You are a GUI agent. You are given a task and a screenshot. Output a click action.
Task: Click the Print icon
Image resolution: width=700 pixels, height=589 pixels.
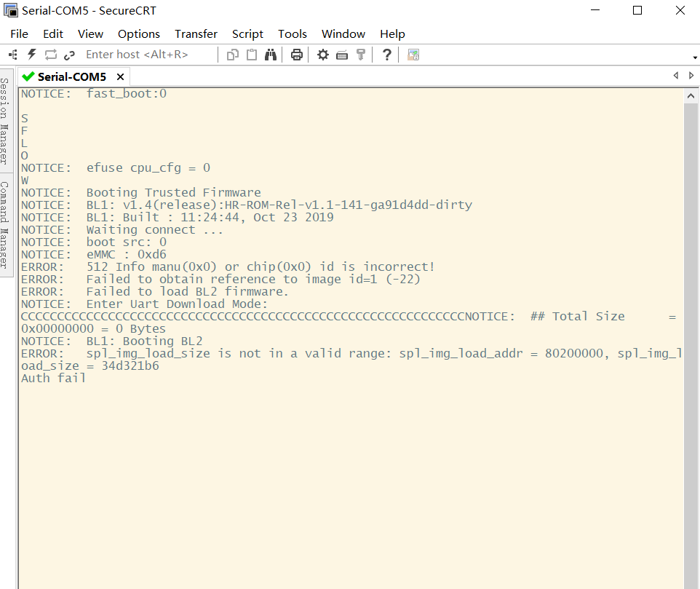click(x=297, y=55)
